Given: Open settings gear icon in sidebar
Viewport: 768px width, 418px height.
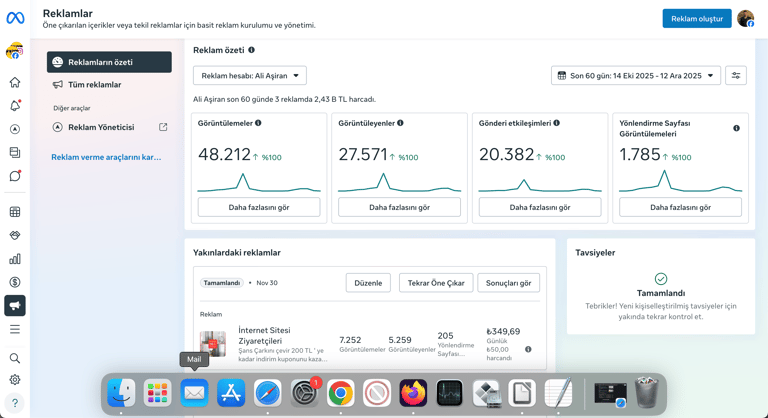Looking at the screenshot, I should pyautogui.click(x=15, y=380).
